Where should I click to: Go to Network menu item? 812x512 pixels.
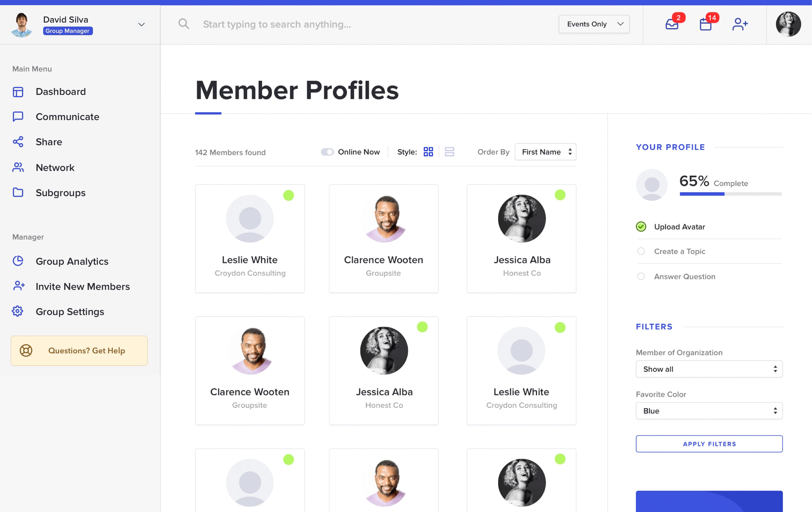(x=55, y=168)
